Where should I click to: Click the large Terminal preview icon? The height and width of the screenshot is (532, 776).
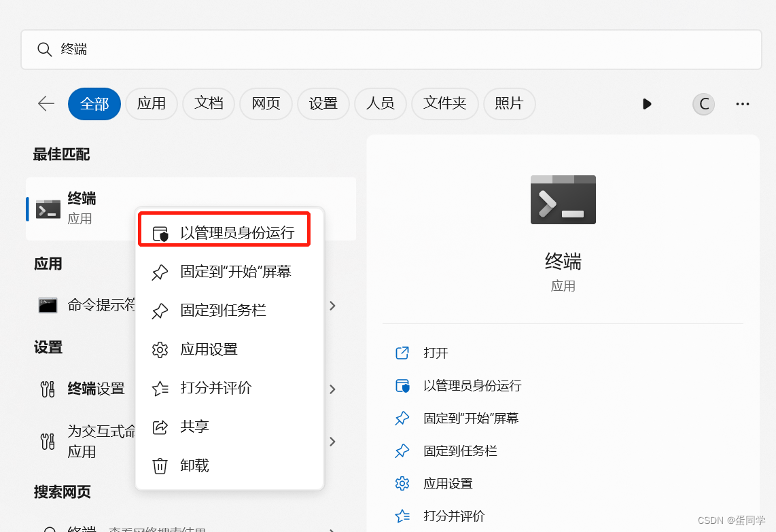pyautogui.click(x=563, y=199)
